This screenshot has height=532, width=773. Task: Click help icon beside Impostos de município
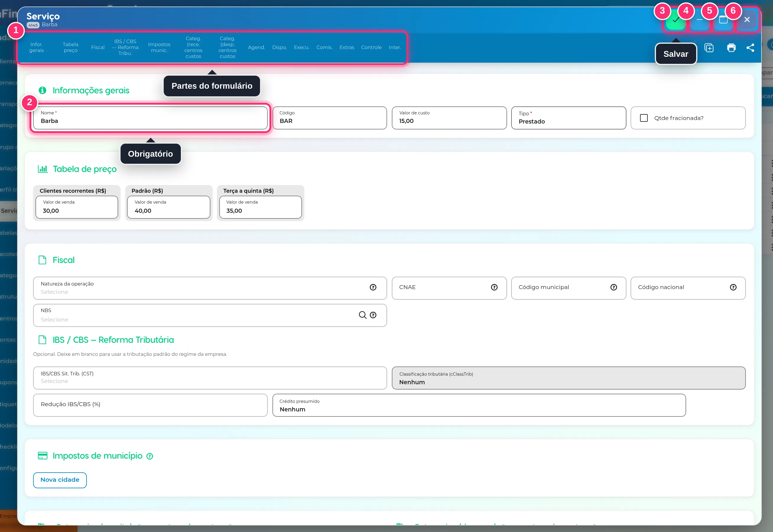point(150,456)
